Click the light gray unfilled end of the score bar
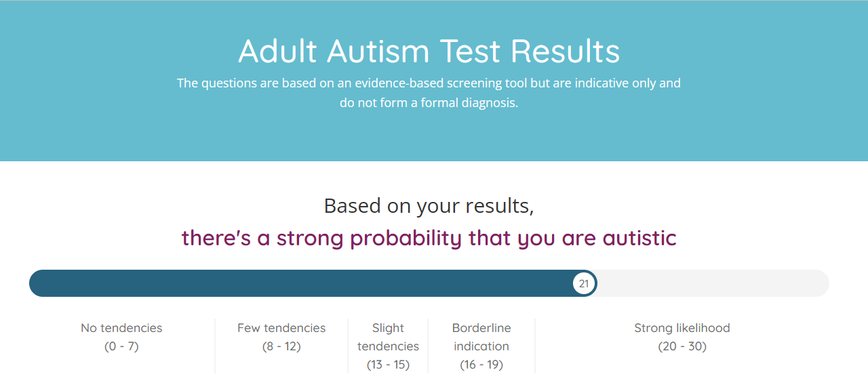This screenshot has width=868, height=391. coord(712,283)
